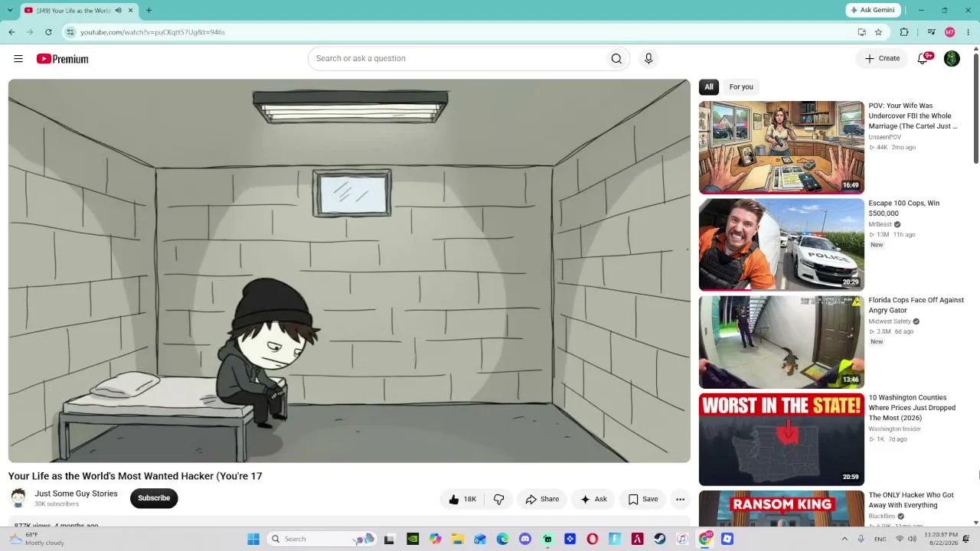Image resolution: width=980 pixels, height=551 pixels.
Task: Open Discord from the taskbar
Action: 525,539
